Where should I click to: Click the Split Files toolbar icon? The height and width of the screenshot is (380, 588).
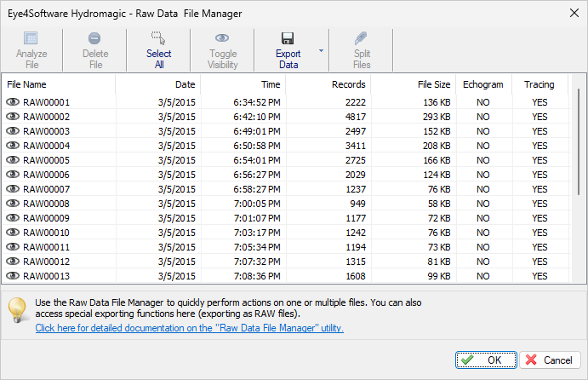(x=361, y=38)
